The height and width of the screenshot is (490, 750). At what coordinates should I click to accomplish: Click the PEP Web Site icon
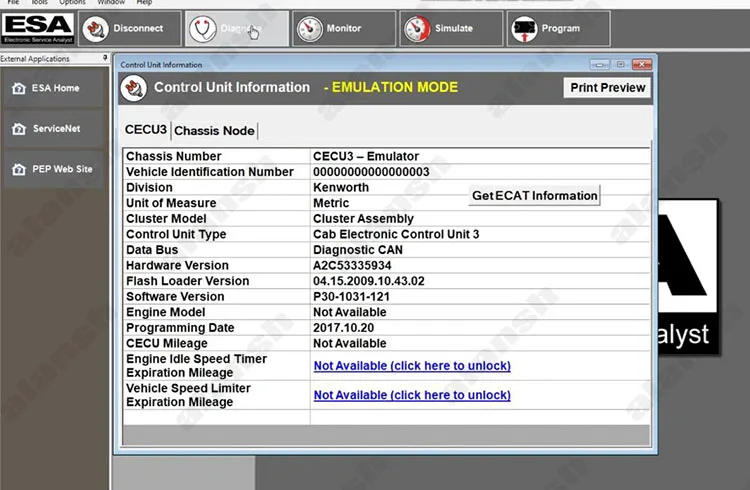coord(19,169)
